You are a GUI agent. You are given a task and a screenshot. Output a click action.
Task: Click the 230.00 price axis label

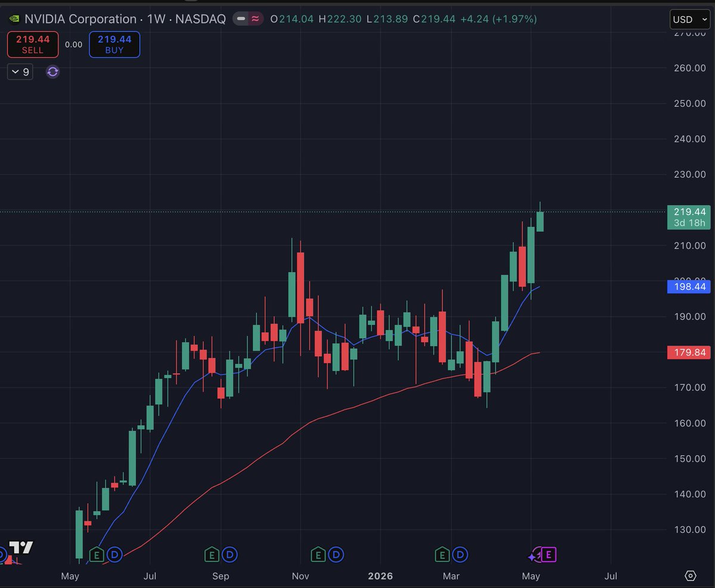coord(690,175)
